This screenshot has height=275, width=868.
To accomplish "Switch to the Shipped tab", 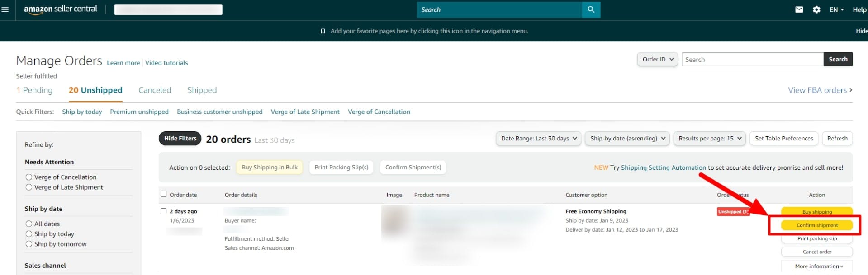I will 202,90.
